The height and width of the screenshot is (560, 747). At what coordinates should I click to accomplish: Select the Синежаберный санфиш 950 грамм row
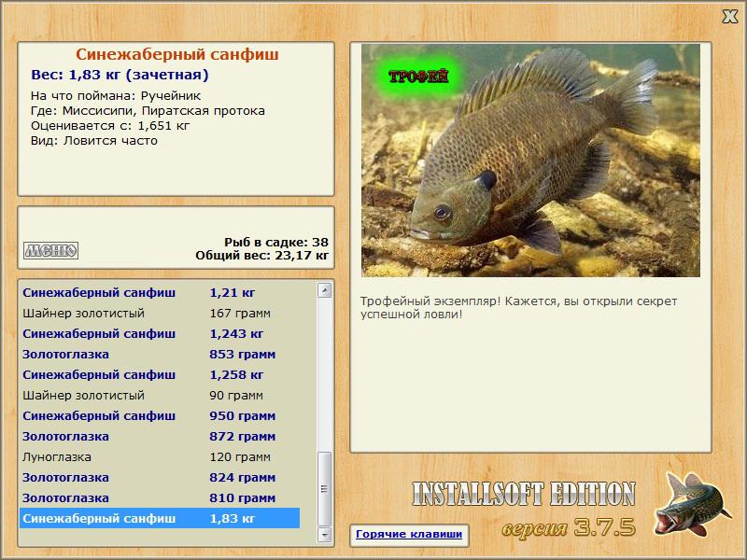(160, 415)
